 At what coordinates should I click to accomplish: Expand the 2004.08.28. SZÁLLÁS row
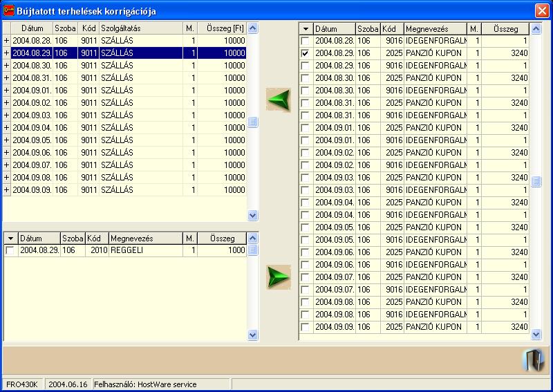pyautogui.click(x=6, y=41)
